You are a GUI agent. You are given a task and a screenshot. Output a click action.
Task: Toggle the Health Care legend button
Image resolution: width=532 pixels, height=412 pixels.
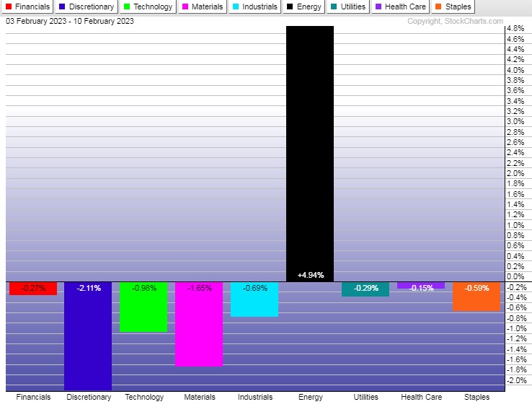[401, 6]
